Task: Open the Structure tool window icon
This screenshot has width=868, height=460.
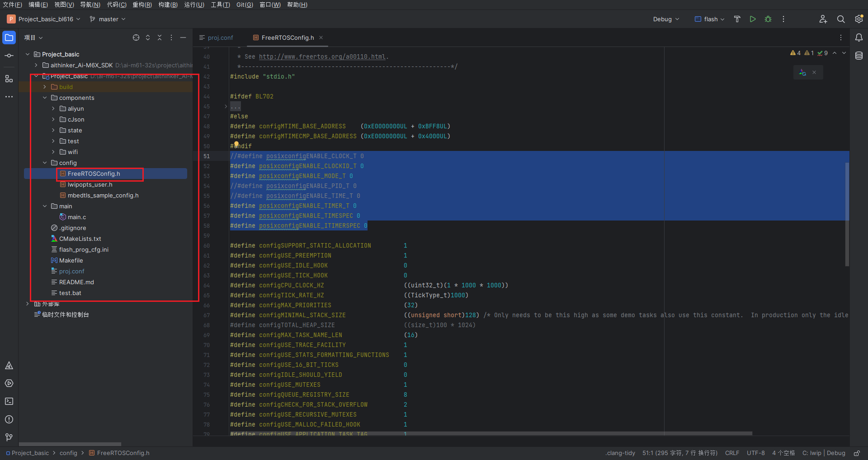Action: click(9, 79)
